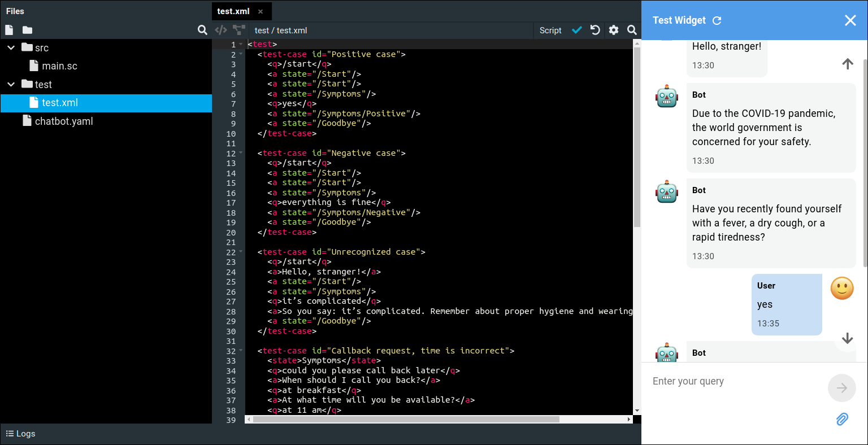Viewport: 868px width, 445px height.
Task: Select the test.xml editor tab
Action: [x=233, y=11]
